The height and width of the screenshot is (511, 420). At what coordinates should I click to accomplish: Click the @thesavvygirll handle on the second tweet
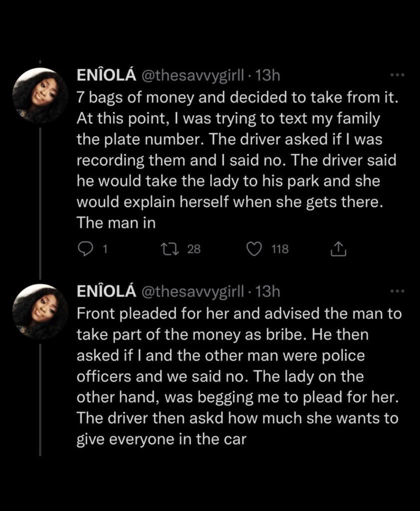(x=194, y=292)
